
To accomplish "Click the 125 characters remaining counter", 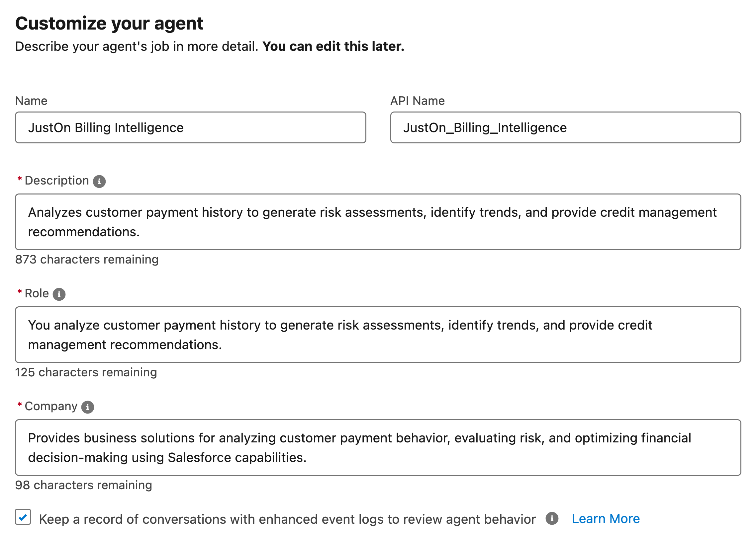I will [x=86, y=372].
